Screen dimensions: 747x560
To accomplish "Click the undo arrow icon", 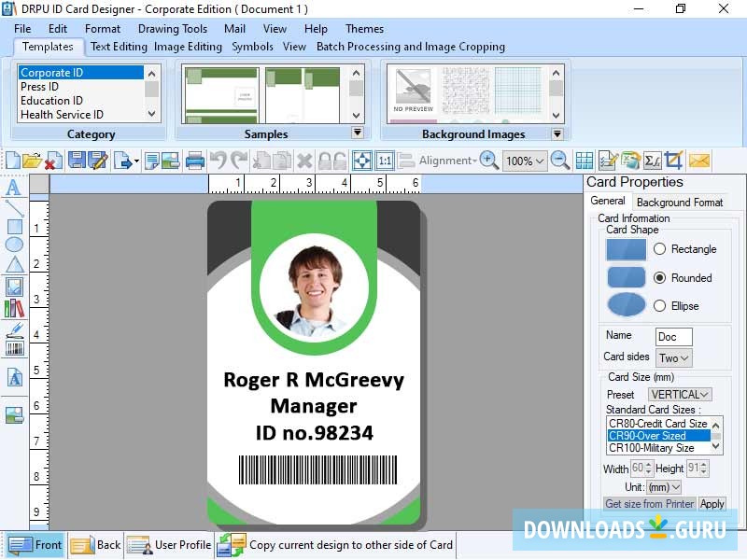I will 218,161.
